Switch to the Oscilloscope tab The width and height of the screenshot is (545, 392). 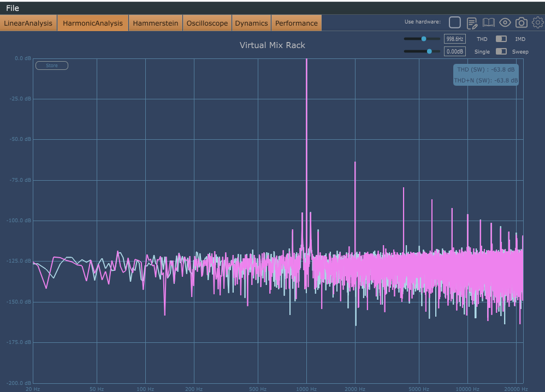tap(207, 23)
